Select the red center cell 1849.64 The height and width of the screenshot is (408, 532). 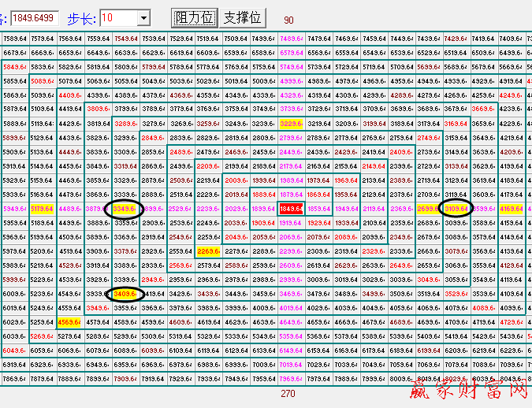point(291,209)
